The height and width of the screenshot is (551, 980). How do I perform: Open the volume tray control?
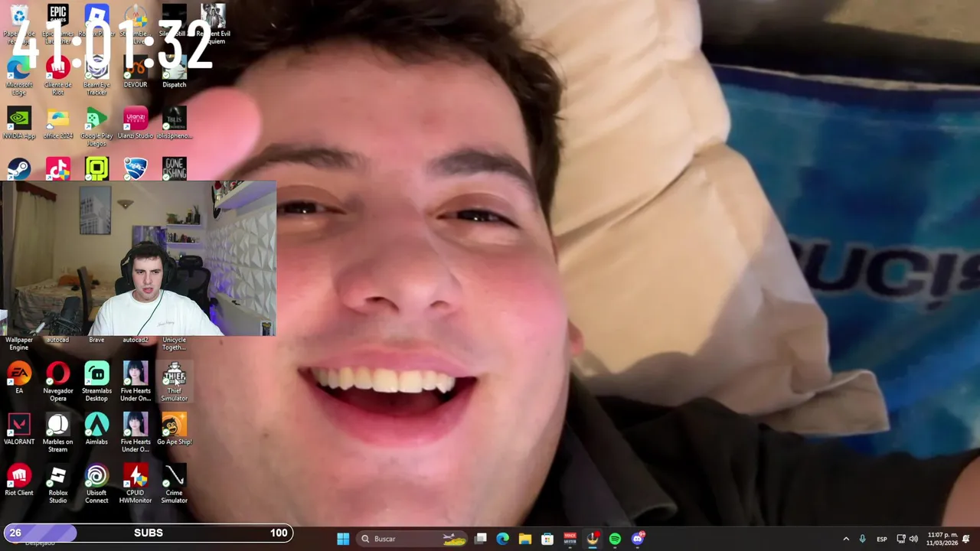(x=913, y=539)
